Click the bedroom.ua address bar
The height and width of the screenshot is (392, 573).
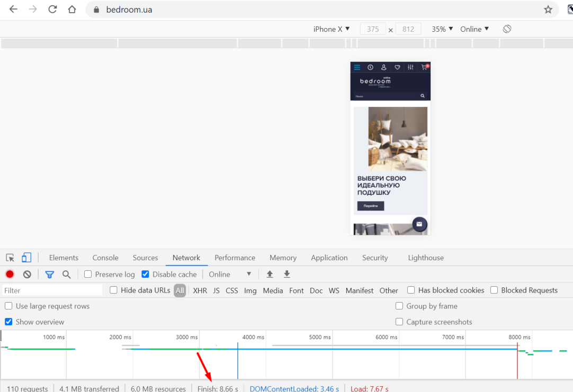(x=321, y=10)
